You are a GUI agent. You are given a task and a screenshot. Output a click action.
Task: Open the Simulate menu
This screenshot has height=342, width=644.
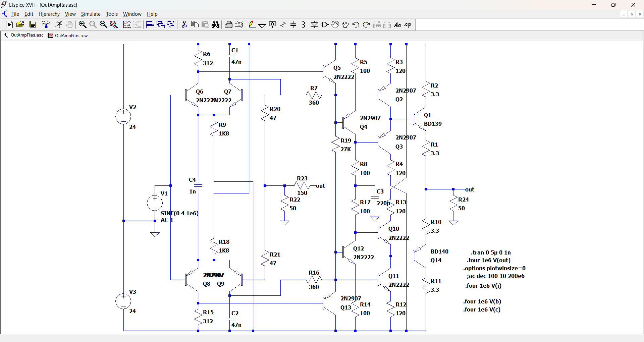pos(91,14)
